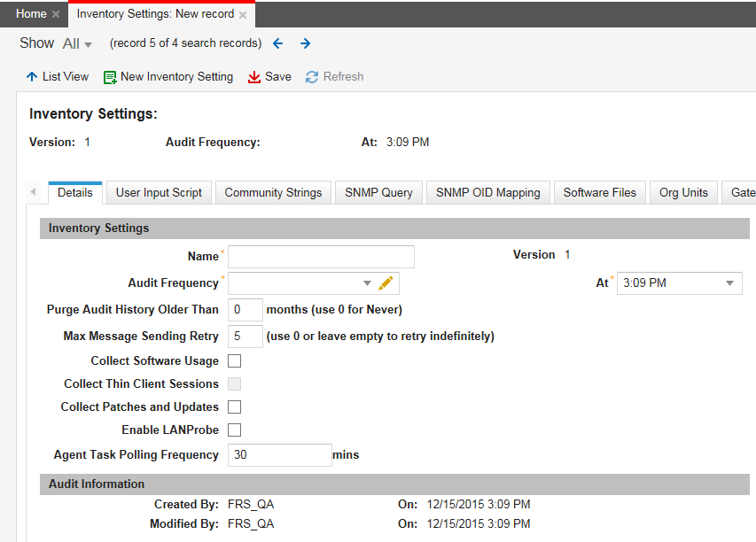This screenshot has width=756, height=542.
Task: Enable Collect Software Usage
Action: [x=235, y=360]
